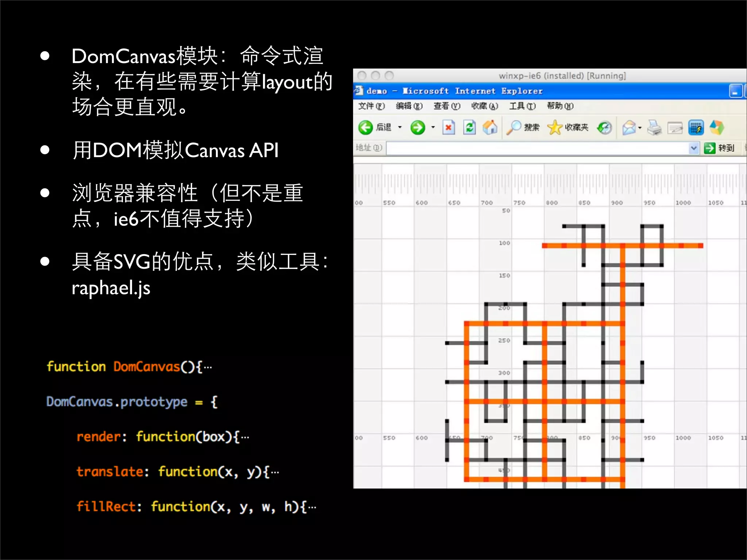Open the History clock icon
The image size is (747, 560).
604,128
